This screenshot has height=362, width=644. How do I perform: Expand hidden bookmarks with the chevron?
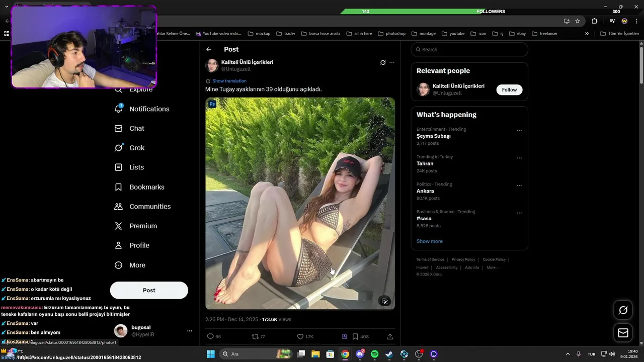tap(587, 34)
